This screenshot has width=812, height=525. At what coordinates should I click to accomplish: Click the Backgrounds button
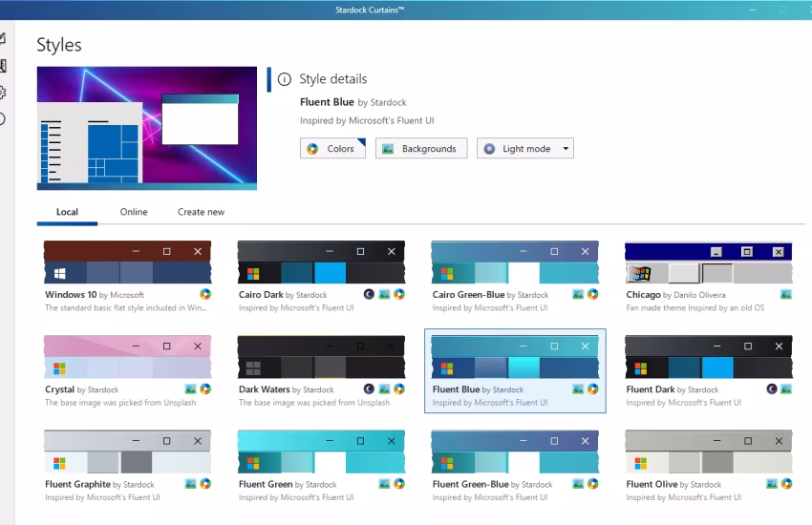click(421, 149)
